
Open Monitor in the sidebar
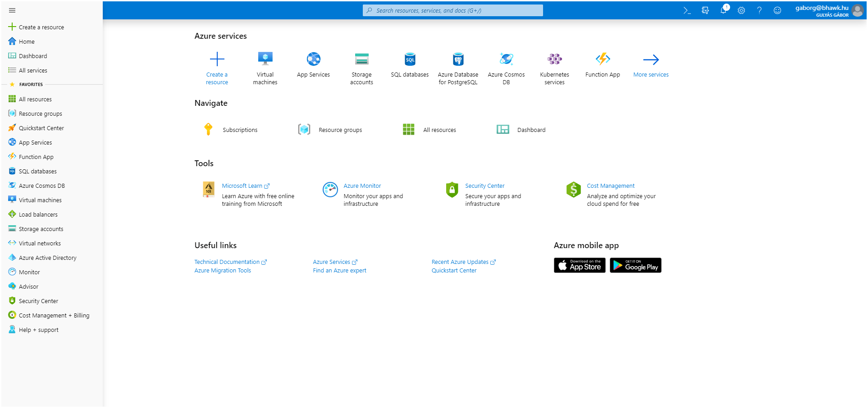click(52, 272)
